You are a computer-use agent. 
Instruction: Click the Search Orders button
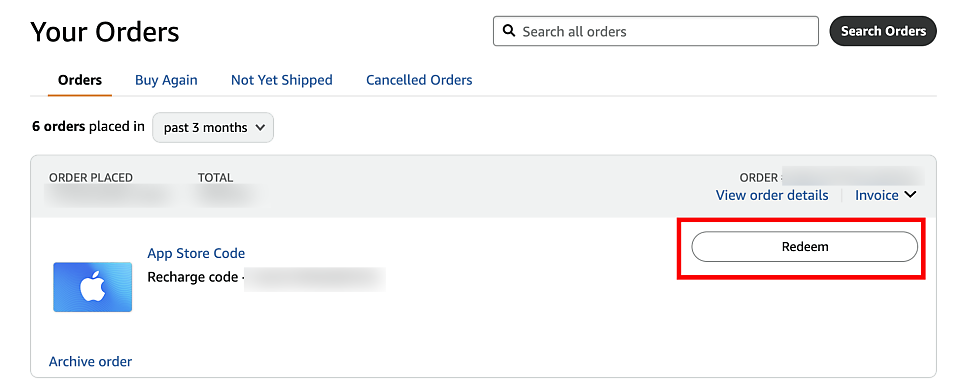click(883, 31)
